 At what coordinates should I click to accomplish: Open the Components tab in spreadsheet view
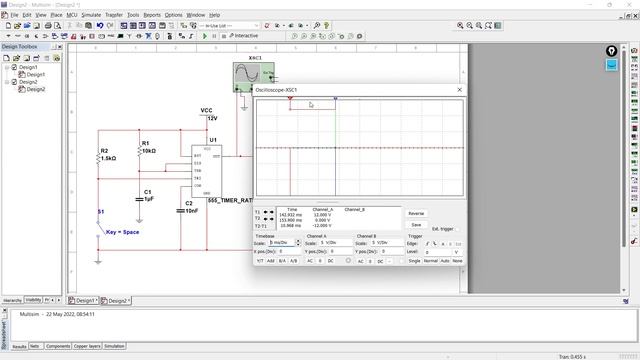coord(58,346)
